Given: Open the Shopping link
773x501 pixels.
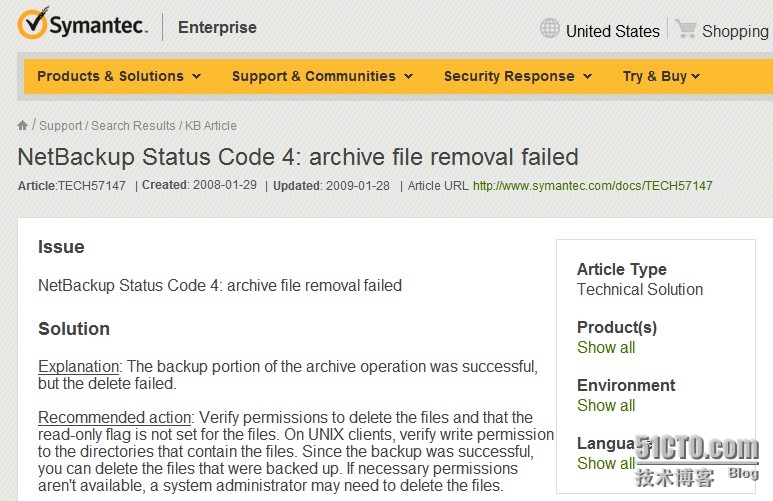Looking at the screenshot, I should point(735,31).
